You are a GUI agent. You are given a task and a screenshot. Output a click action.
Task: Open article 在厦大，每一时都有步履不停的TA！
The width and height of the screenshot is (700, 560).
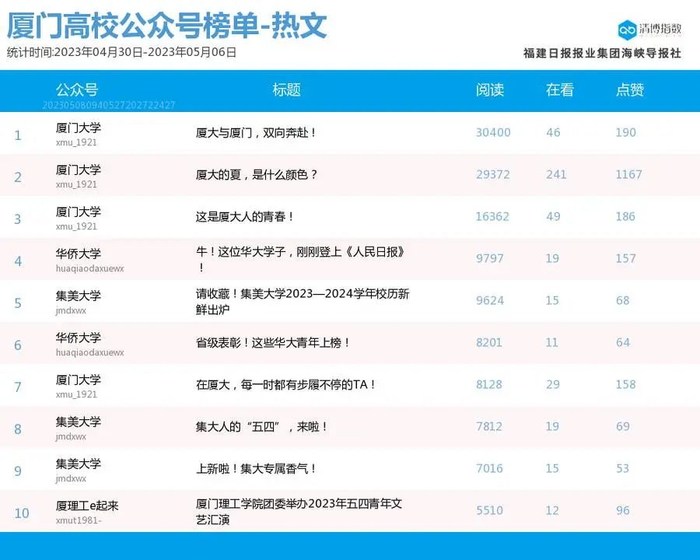pyautogui.click(x=286, y=384)
